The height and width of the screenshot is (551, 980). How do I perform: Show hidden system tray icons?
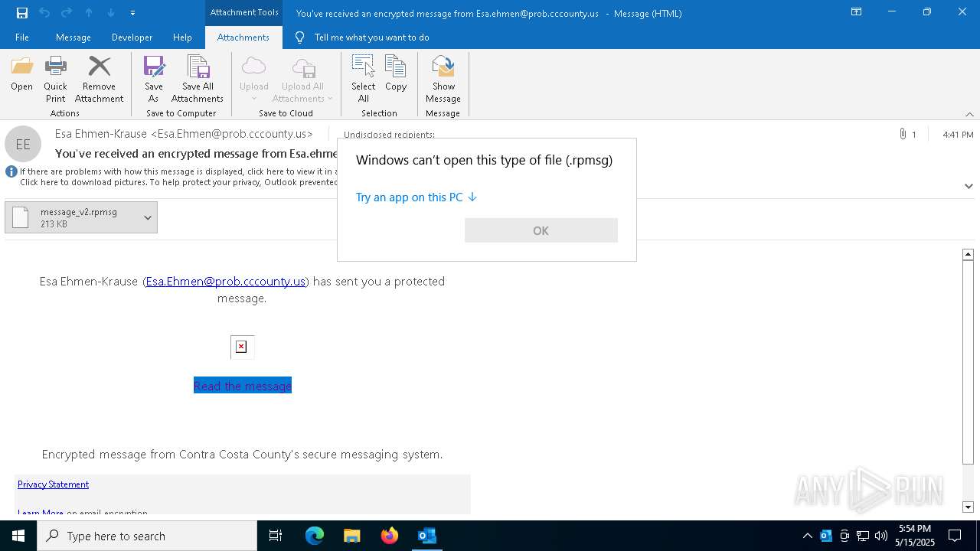click(x=807, y=536)
